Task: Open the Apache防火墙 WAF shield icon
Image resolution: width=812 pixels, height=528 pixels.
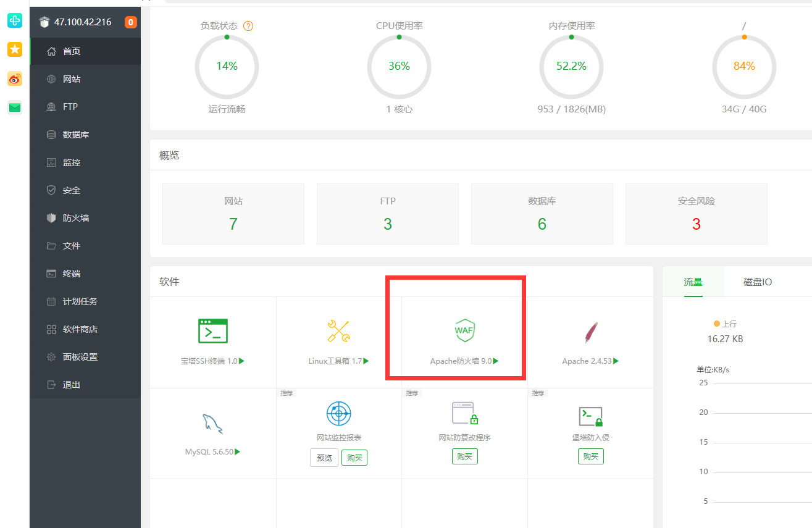Action: [464, 330]
